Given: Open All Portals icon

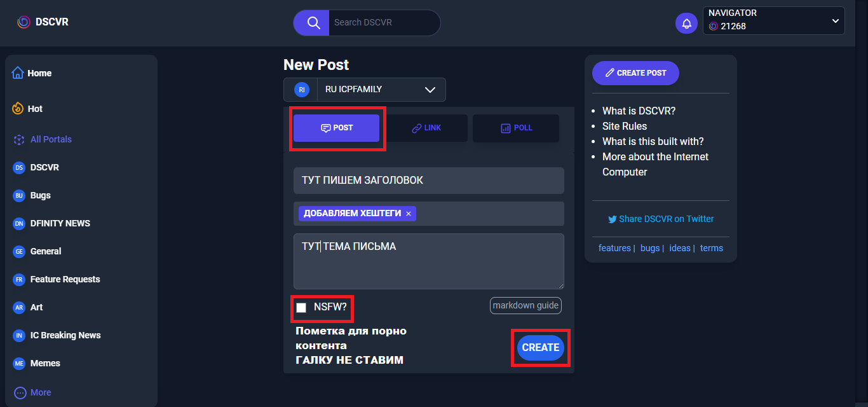Looking at the screenshot, I should click(x=19, y=139).
